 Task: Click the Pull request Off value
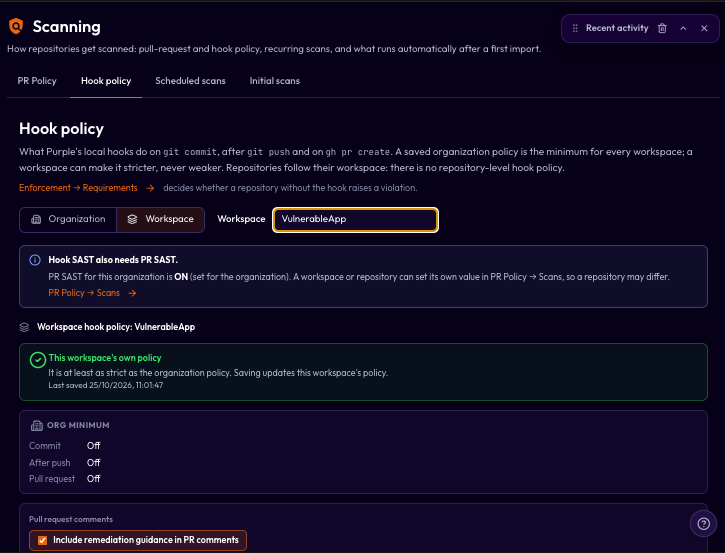(x=93, y=479)
